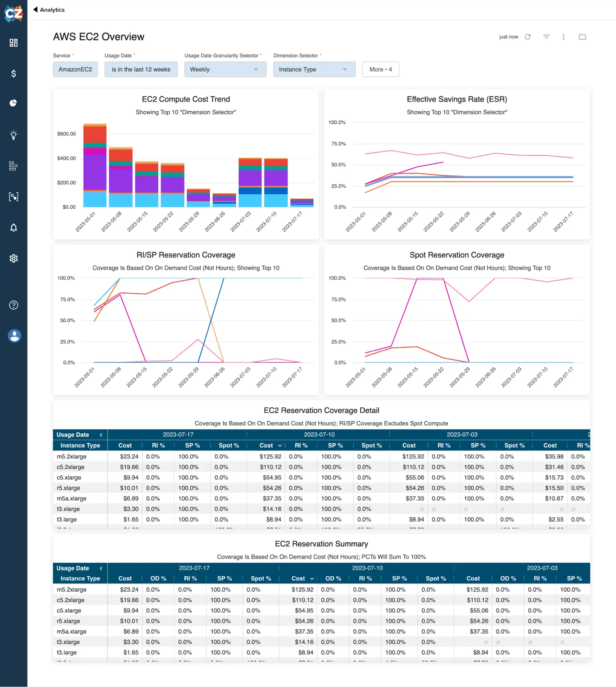Click the folder icon at top right

point(582,37)
